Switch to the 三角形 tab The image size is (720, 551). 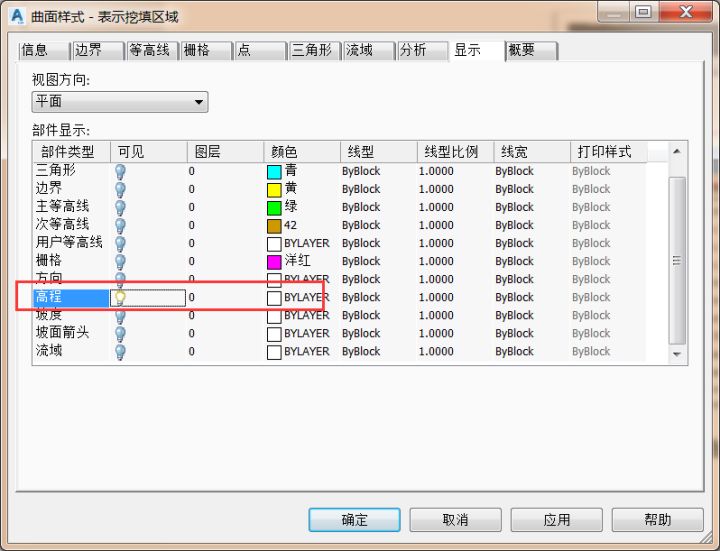click(x=315, y=51)
